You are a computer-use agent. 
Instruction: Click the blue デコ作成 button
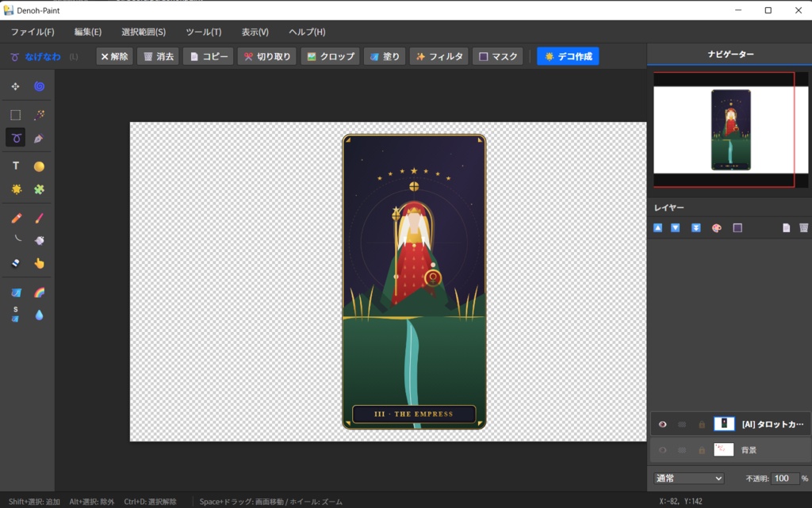point(568,56)
